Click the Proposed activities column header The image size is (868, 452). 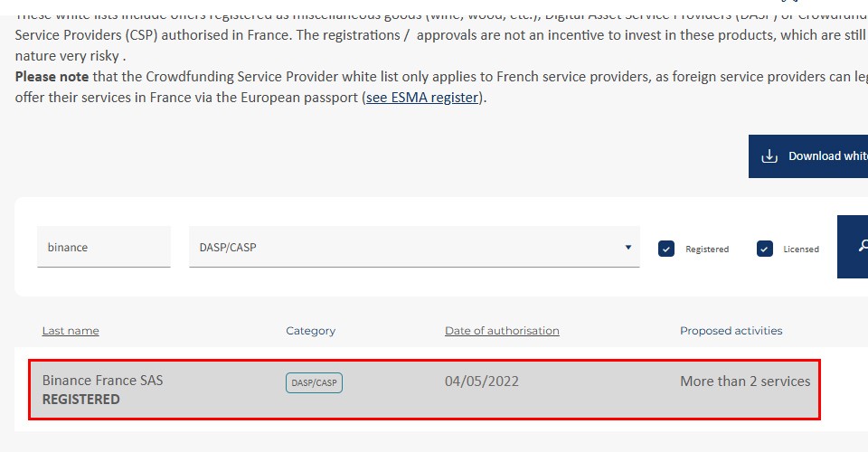tap(731, 331)
